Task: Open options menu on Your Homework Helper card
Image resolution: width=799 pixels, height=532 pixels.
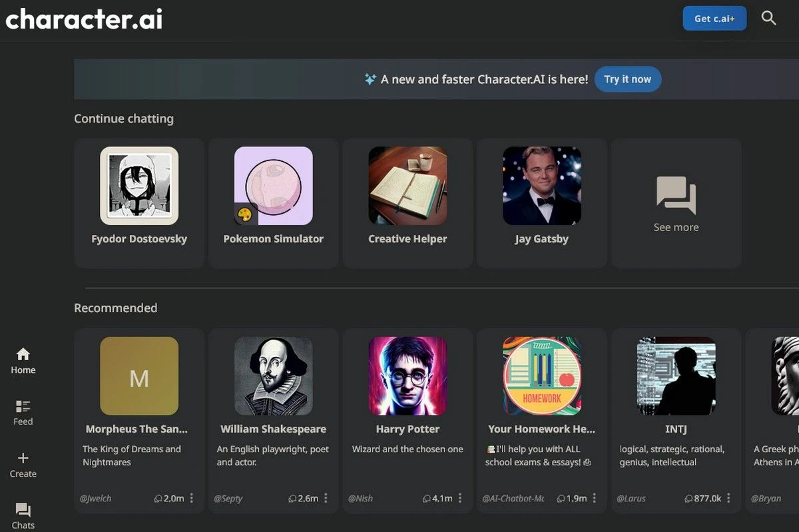Action: 594,498
